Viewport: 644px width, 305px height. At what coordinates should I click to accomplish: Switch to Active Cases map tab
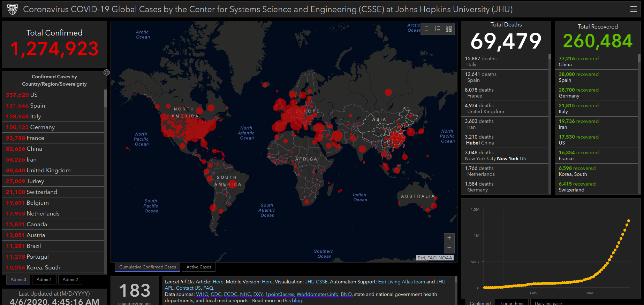point(199,267)
